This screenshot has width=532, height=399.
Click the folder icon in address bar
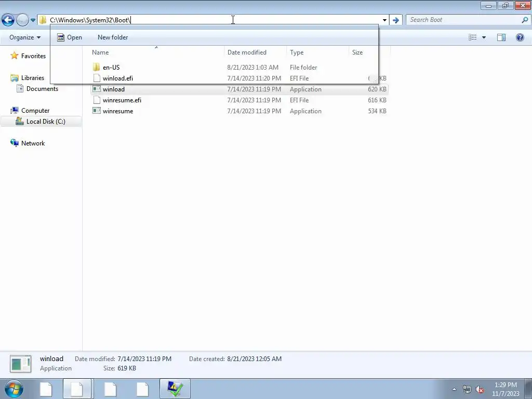click(43, 20)
